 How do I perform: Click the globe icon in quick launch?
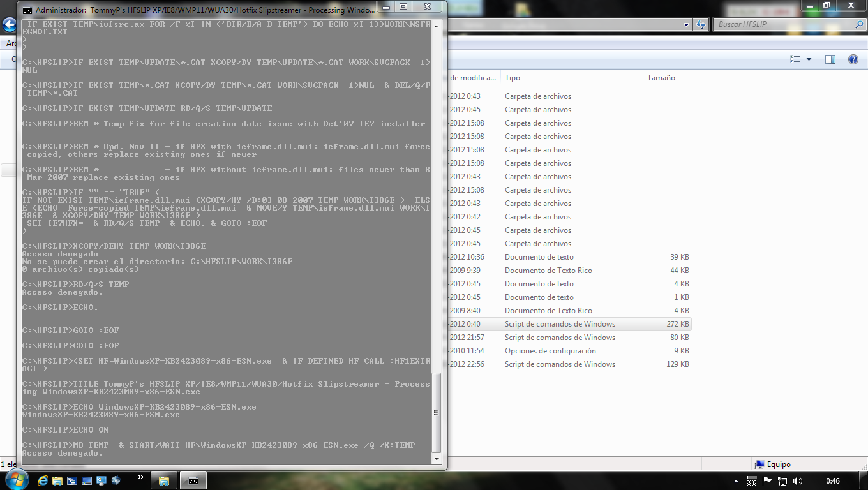click(116, 480)
